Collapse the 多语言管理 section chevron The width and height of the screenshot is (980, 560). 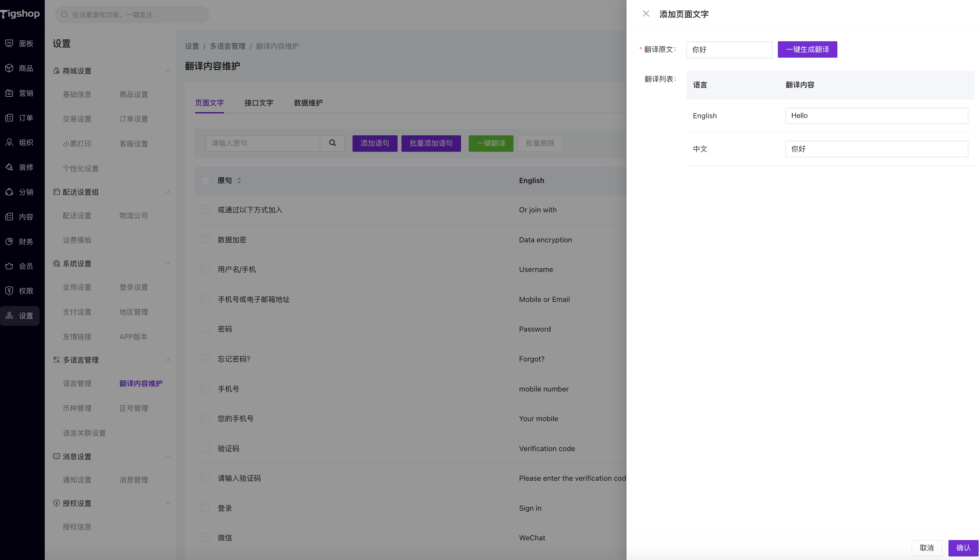tap(168, 360)
